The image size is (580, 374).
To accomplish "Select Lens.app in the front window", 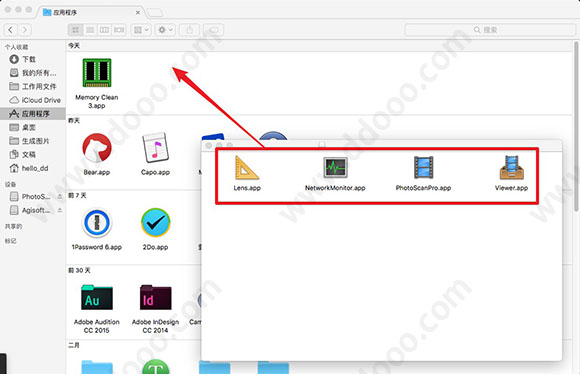I will tap(247, 168).
